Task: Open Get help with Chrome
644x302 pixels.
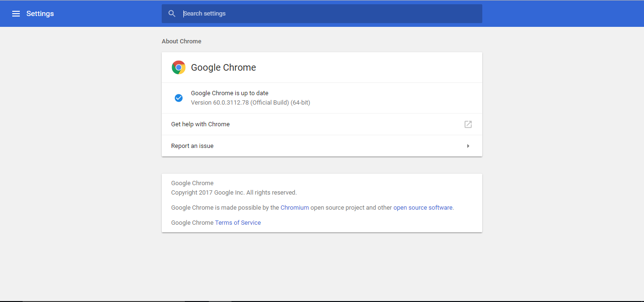Action: click(x=322, y=124)
